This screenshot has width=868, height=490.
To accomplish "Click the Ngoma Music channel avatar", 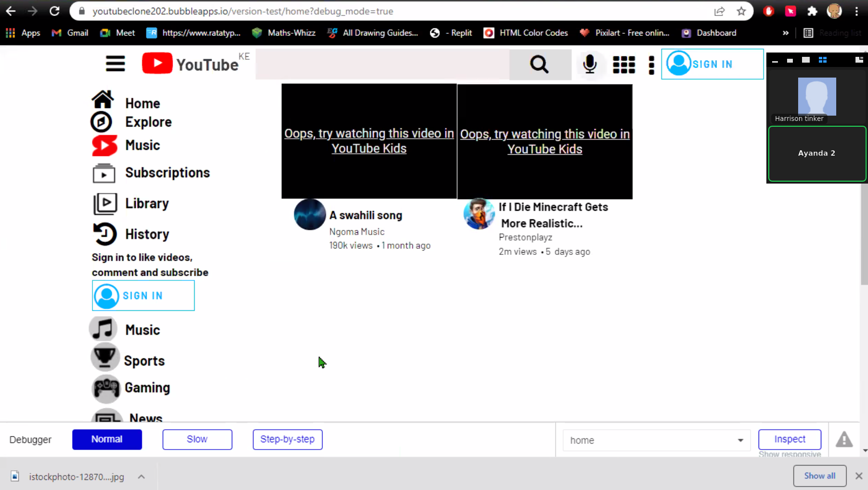I will point(310,214).
